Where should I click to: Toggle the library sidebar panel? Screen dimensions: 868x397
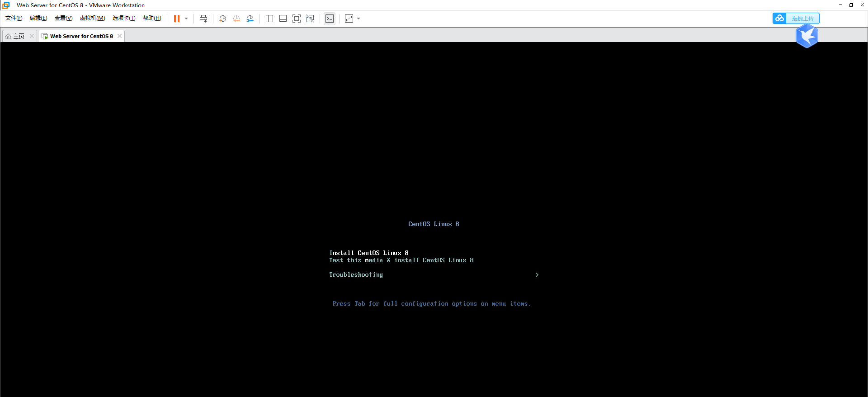pos(269,19)
